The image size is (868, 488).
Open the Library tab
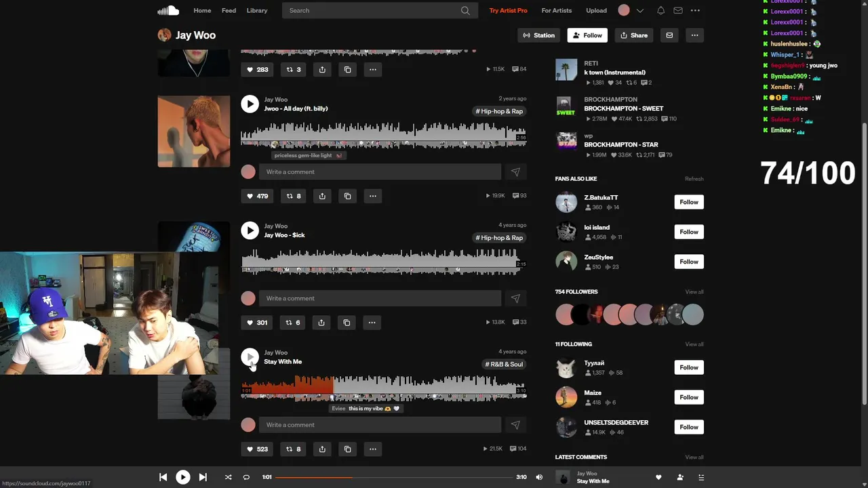point(257,10)
